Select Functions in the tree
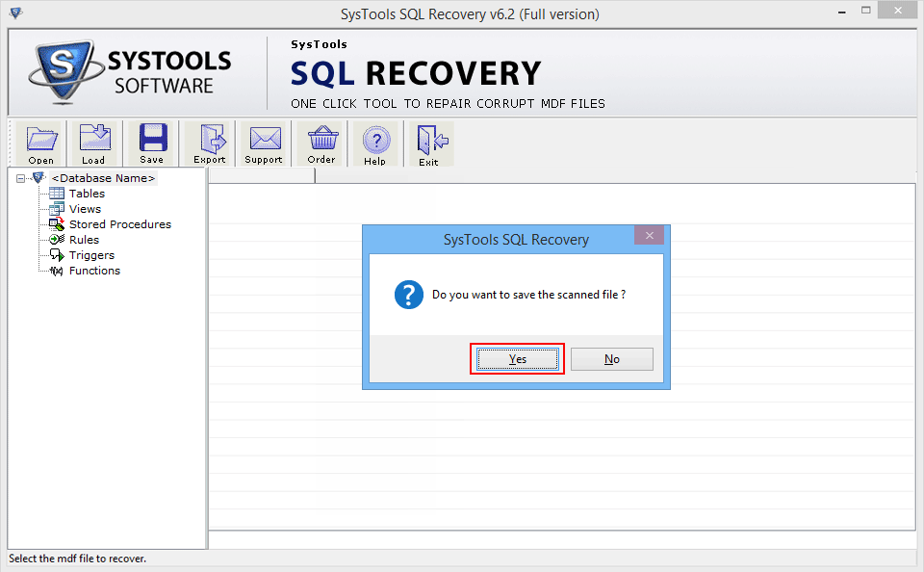 tap(95, 271)
